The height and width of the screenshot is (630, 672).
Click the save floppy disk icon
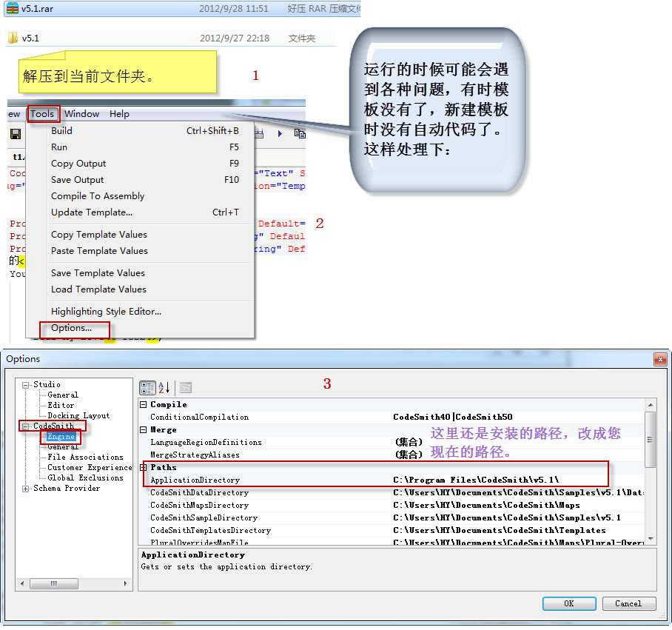pos(16,134)
